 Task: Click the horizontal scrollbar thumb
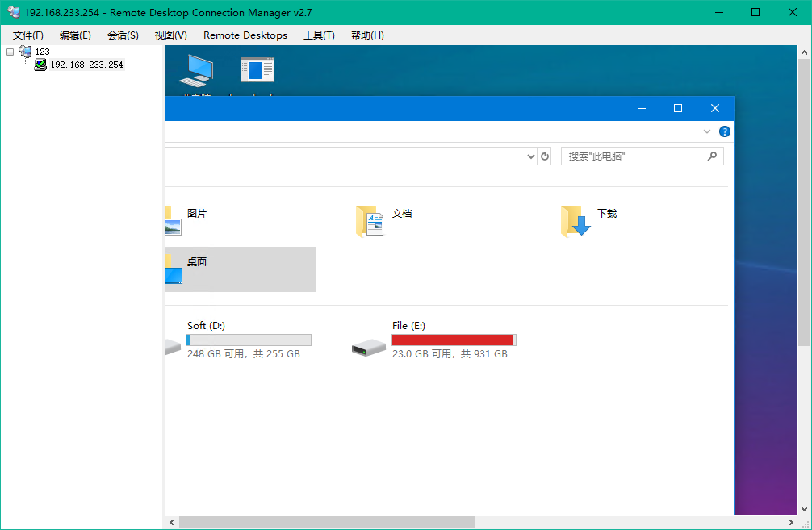pyautogui.click(x=327, y=522)
